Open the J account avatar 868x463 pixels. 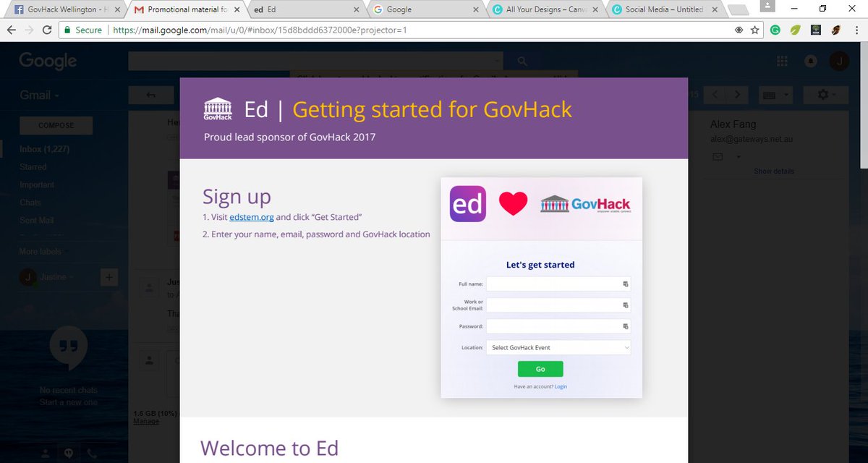[839, 61]
